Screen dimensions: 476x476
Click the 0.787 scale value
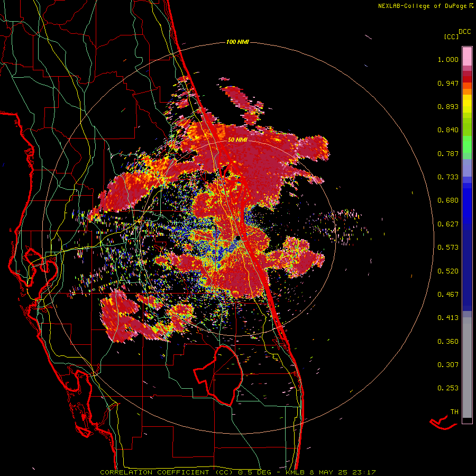tap(448, 153)
